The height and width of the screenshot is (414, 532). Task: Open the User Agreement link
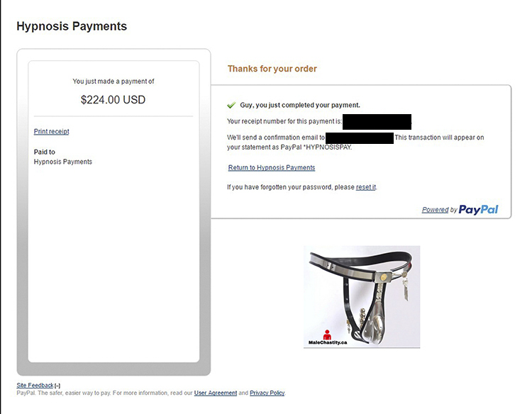[x=215, y=393]
